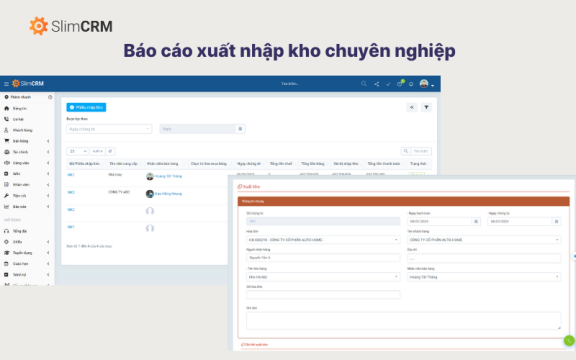The height and width of the screenshot is (360, 576).
Task: Click the table refresh icon button
Action: click(110, 151)
